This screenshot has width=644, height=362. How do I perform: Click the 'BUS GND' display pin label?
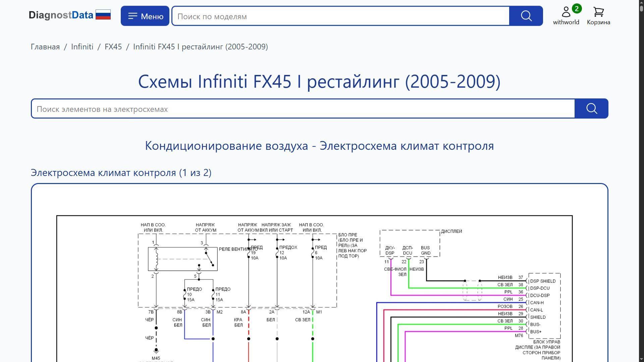426,251
